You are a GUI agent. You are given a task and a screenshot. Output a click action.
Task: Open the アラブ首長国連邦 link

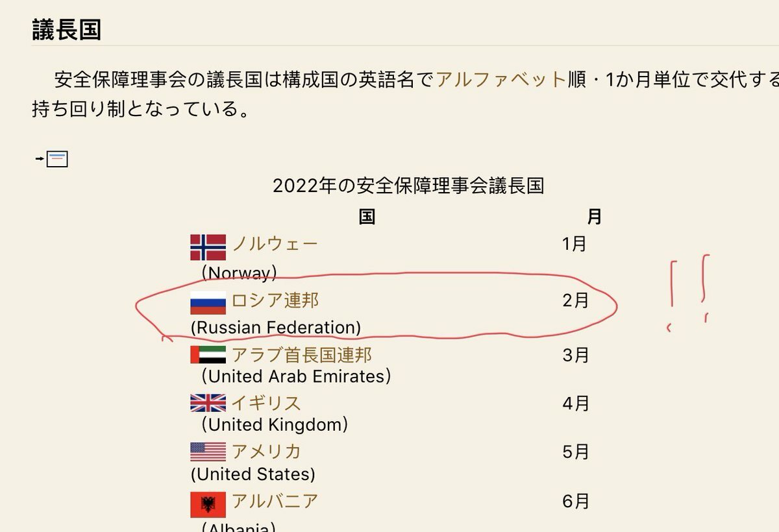tap(302, 355)
